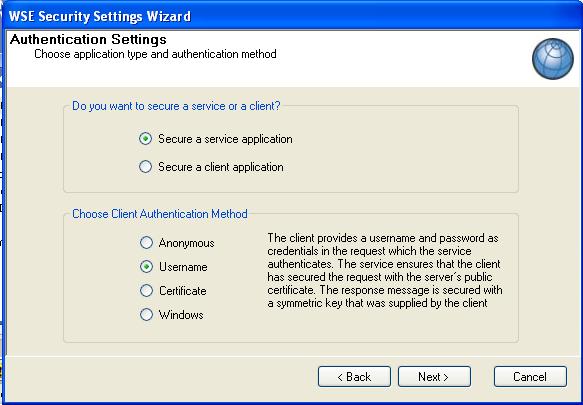Click the Authentication Settings heading
The image size is (583, 405).
(x=88, y=39)
